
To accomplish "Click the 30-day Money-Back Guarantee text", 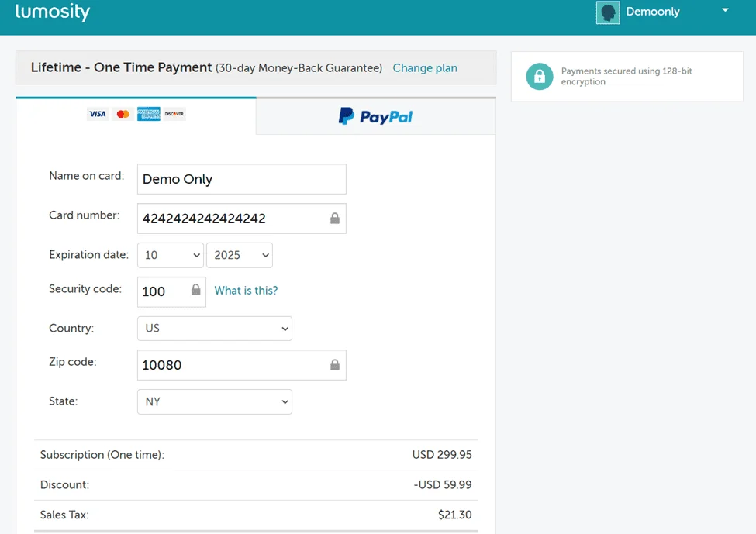I will (x=299, y=68).
